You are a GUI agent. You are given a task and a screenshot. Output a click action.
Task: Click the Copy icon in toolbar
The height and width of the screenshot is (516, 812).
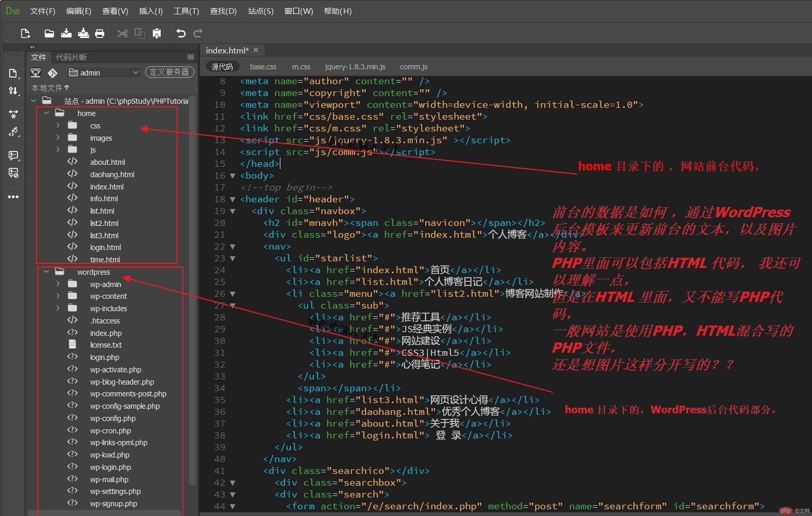(140, 33)
